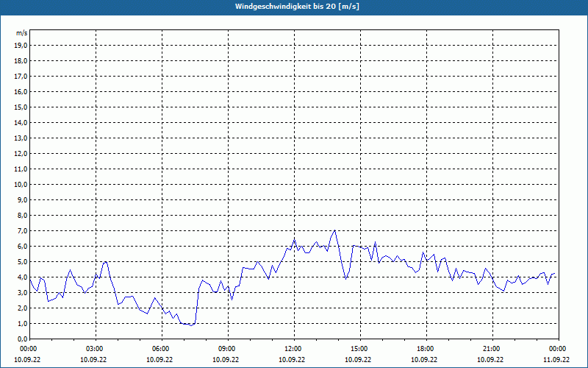Click the 4,0 y-axis label

(23, 277)
